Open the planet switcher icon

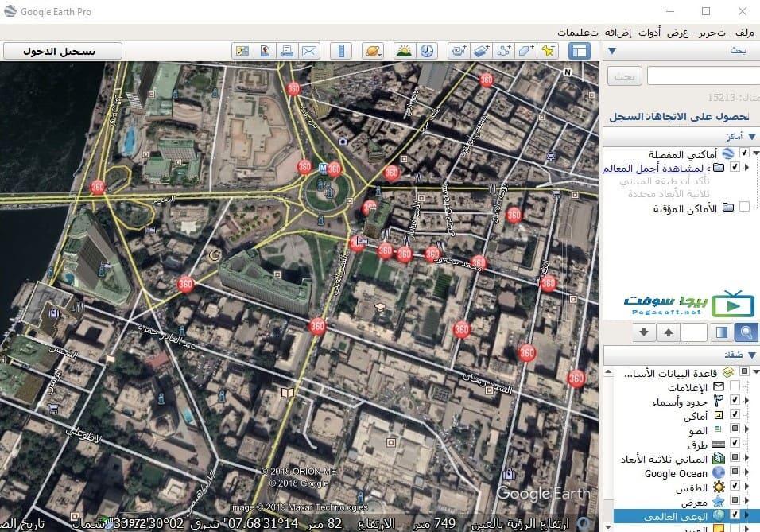point(373,51)
